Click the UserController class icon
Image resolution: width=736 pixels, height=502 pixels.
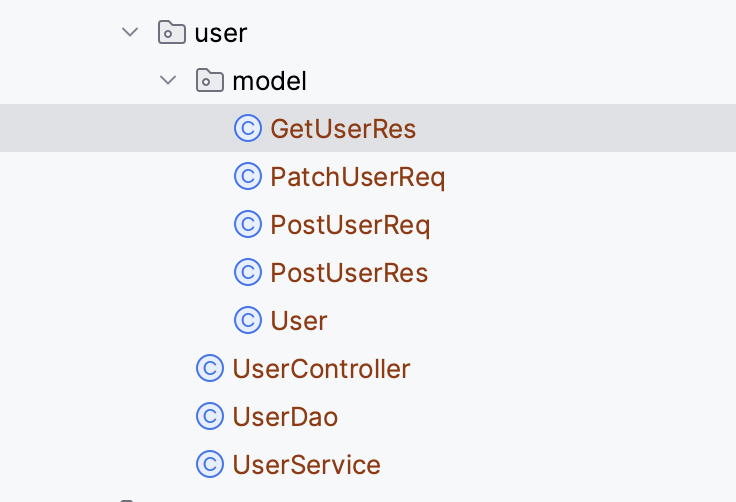click(x=210, y=368)
